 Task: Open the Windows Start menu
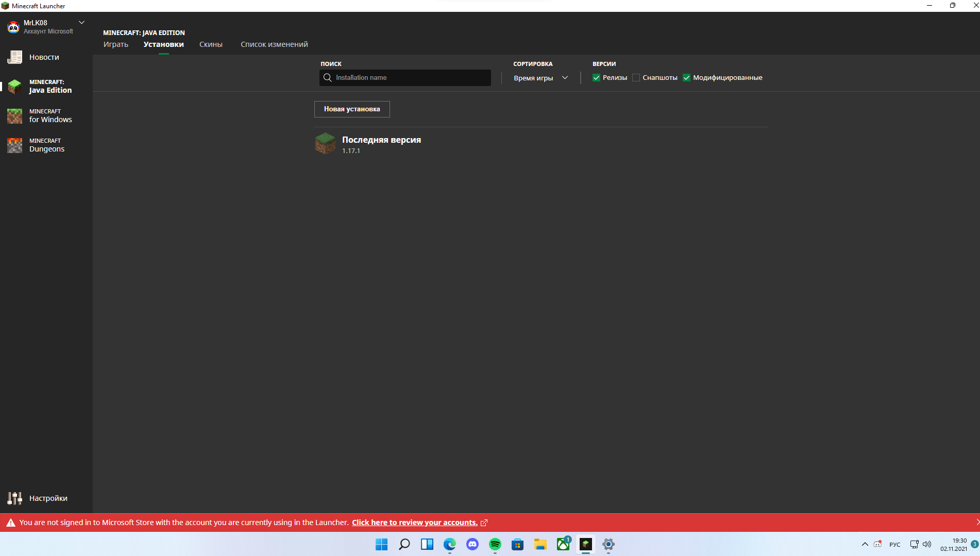[x=381, y=544]
